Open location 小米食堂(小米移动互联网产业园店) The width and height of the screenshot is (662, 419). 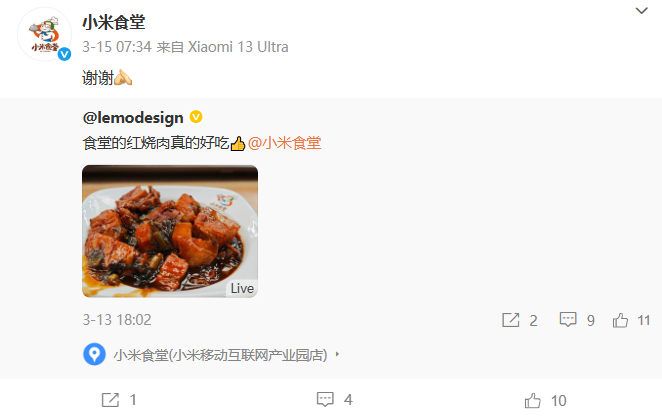tap(220, 355)
